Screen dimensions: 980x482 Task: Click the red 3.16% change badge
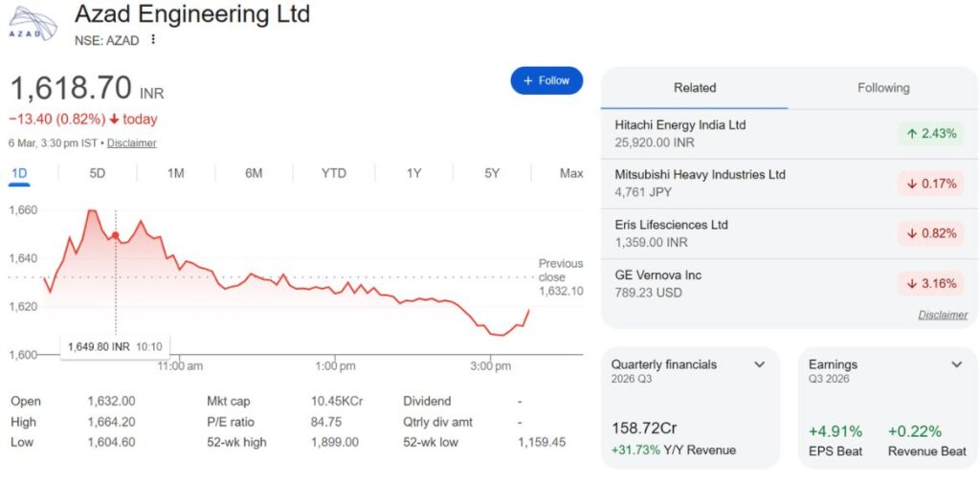tap(931, 283)
